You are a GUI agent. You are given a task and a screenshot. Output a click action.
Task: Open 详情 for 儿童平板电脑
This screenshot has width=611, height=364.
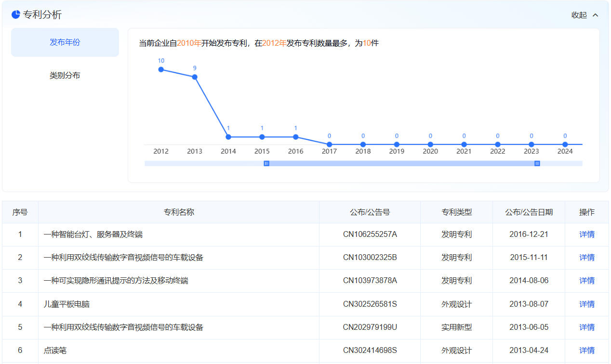pos(586,304)
